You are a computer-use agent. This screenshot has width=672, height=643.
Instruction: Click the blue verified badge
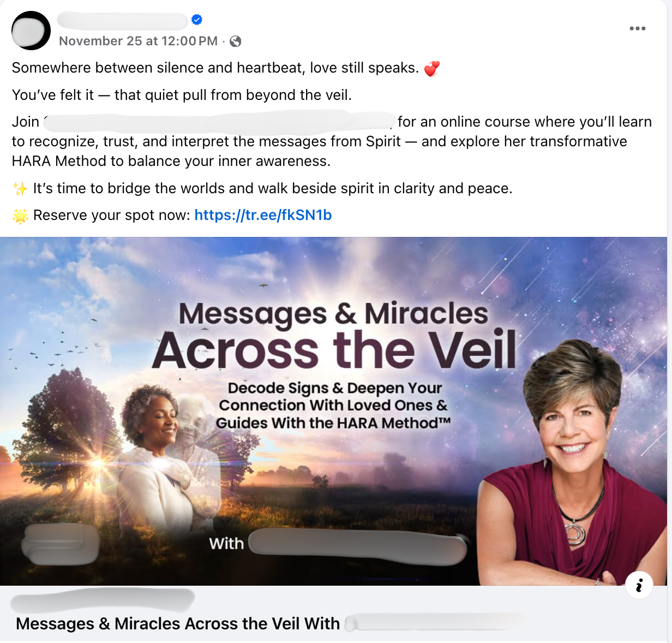[197, 20]
